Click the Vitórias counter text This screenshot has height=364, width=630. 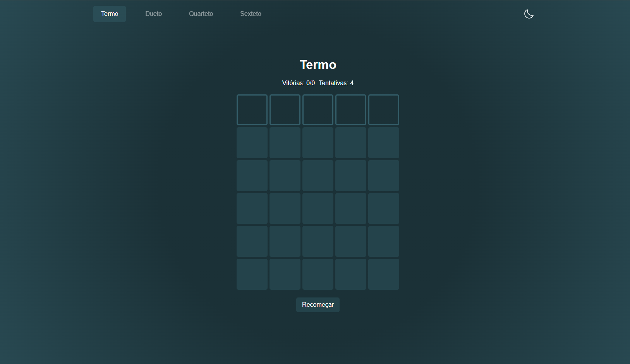pyautogui.click(x=298, y=82)
